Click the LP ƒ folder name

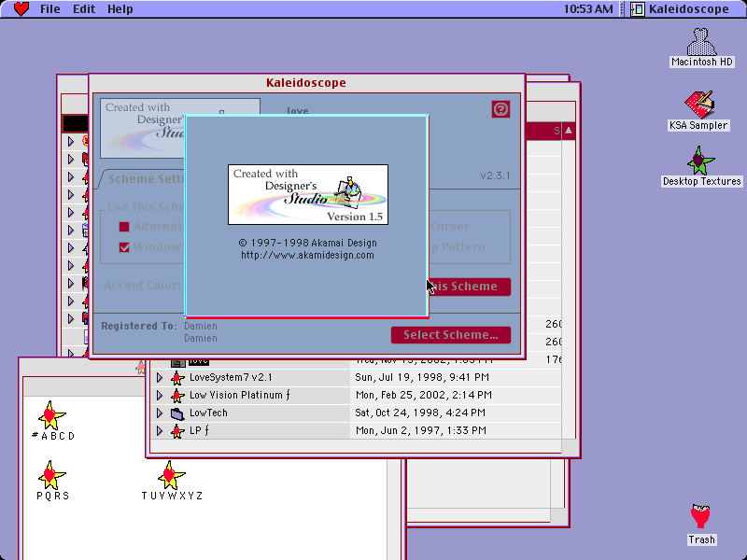coord(199,430)
